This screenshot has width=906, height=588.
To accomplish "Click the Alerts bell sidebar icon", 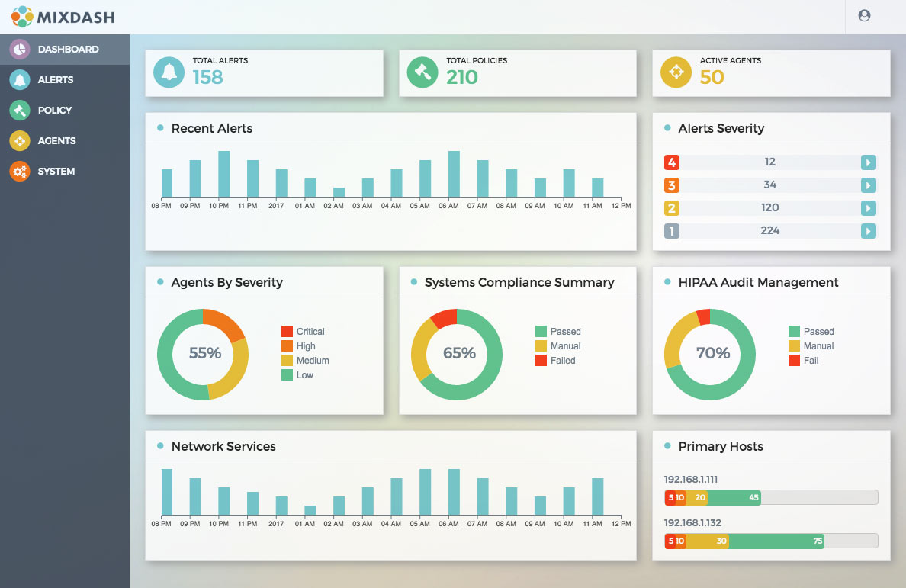I will pos(20,80).
